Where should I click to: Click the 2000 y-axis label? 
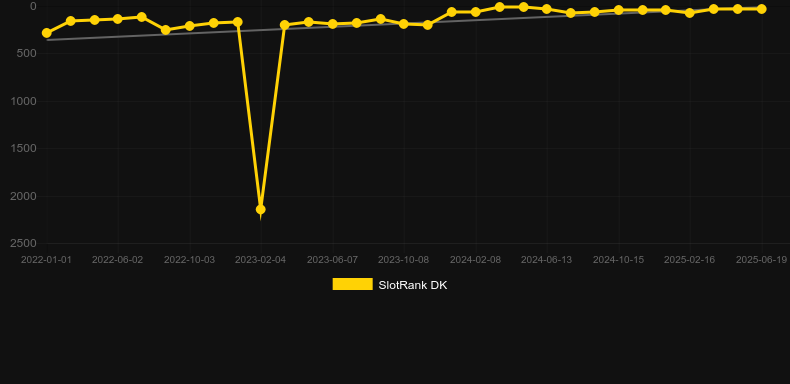(24, 196)
